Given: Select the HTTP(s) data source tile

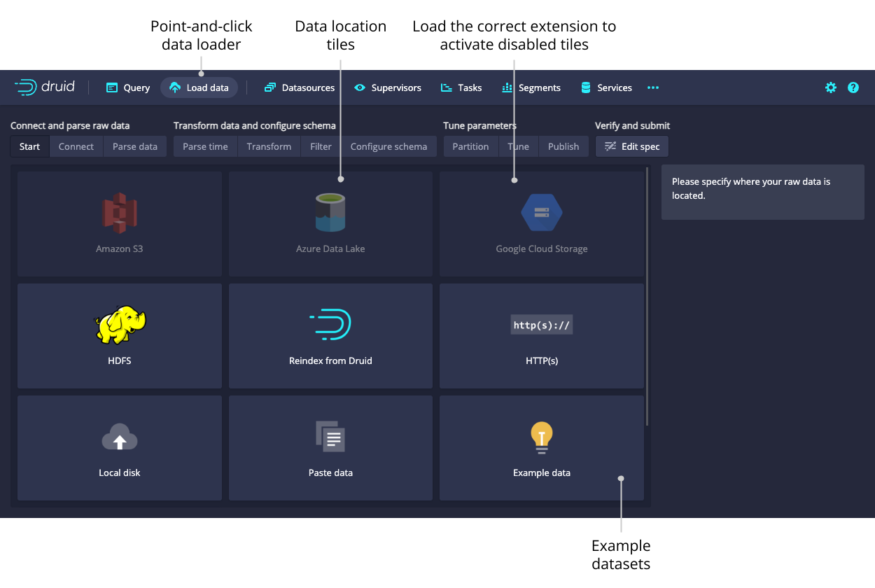Looking at the screenshot, I should pyautogui.click(x=541, y=336).
